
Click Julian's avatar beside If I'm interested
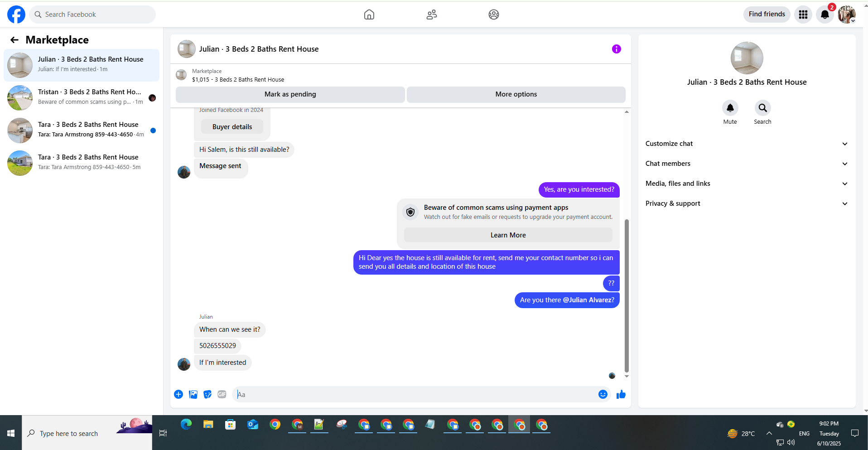[x=184, y=364]
